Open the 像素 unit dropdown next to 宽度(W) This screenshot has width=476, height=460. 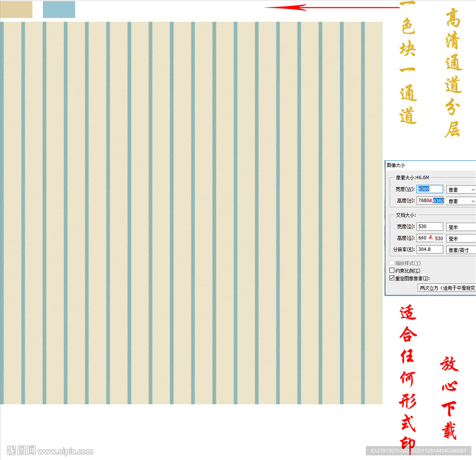461,190
